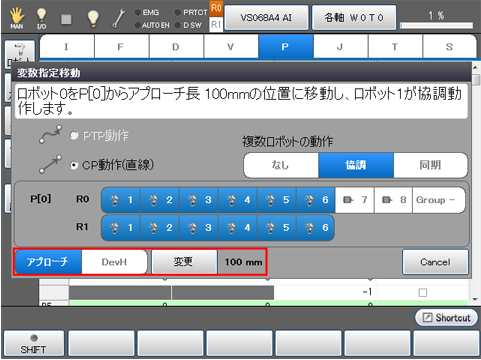Open the Shortcut button
Viewport: 481px width, 360px height.
(x=446, y=318)
